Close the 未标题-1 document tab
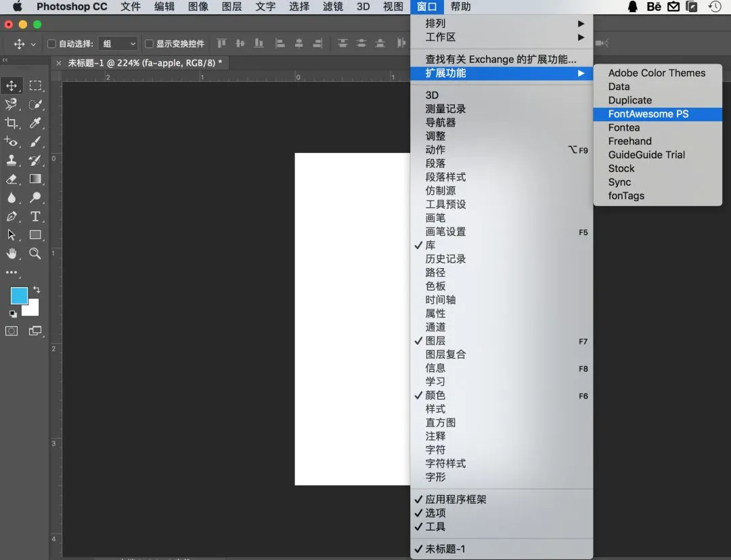This screenshot has height=560, width=731. [x=58, y=63]
